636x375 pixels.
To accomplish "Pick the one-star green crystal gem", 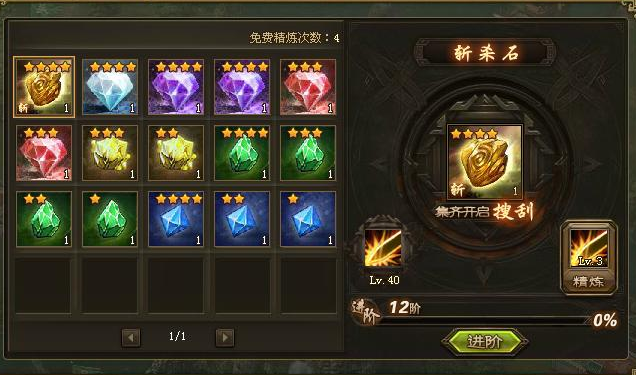I will [x=110, y=219].
